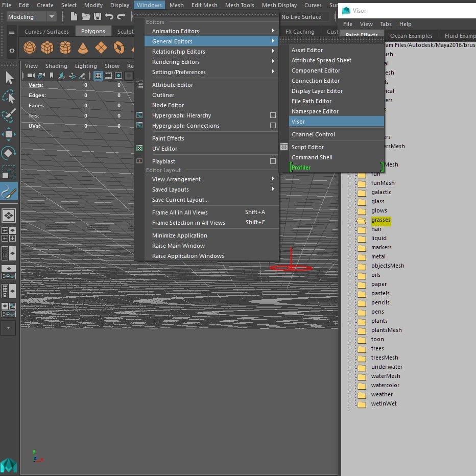Expand the View Arrangement submenu
Screen dimensions: 476x476
[211, 179]
